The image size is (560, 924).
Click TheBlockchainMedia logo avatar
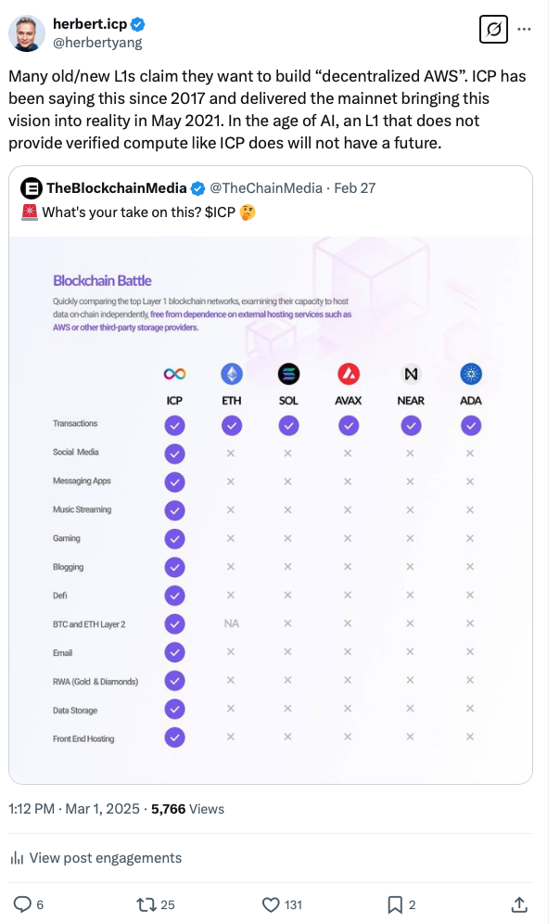coord(31,188)
